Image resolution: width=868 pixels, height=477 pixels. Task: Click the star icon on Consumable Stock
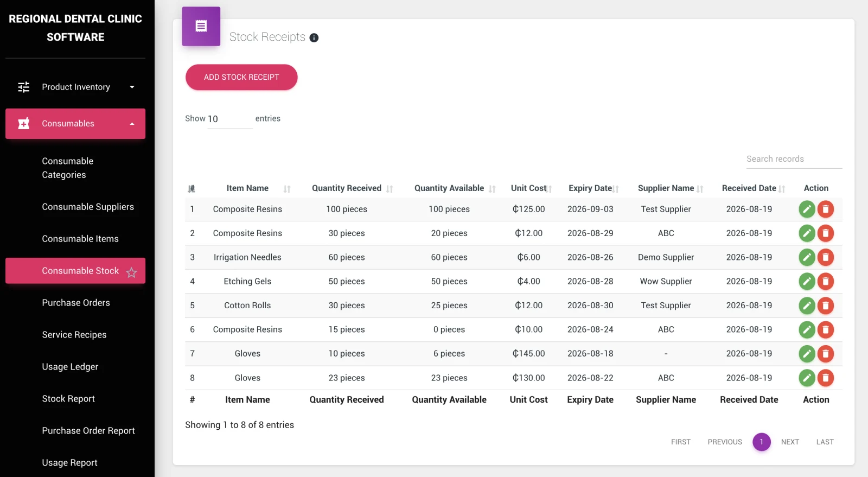(x=131, y=272)
